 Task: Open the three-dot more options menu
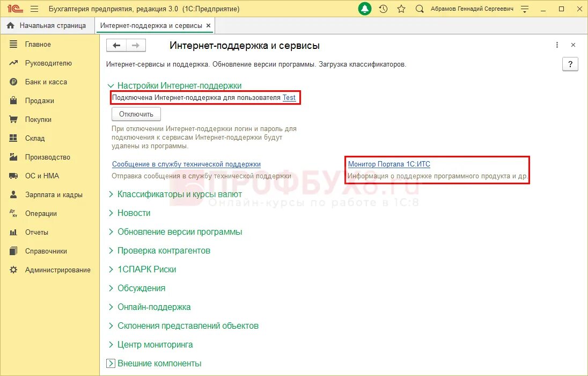tap(557, 45)
